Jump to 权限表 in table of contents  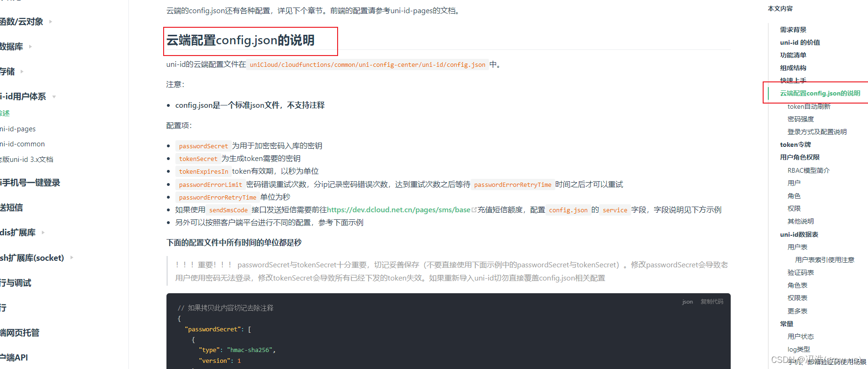coord(797,298)
